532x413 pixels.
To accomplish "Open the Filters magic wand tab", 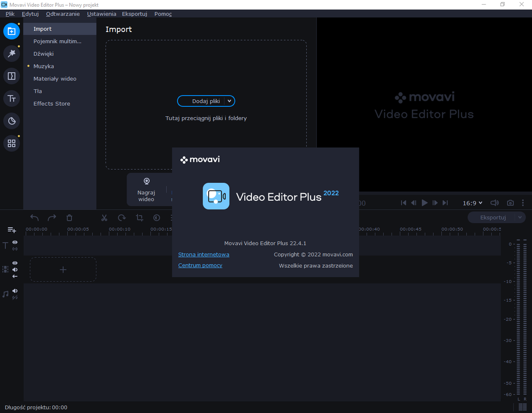I will coord(11,54).
